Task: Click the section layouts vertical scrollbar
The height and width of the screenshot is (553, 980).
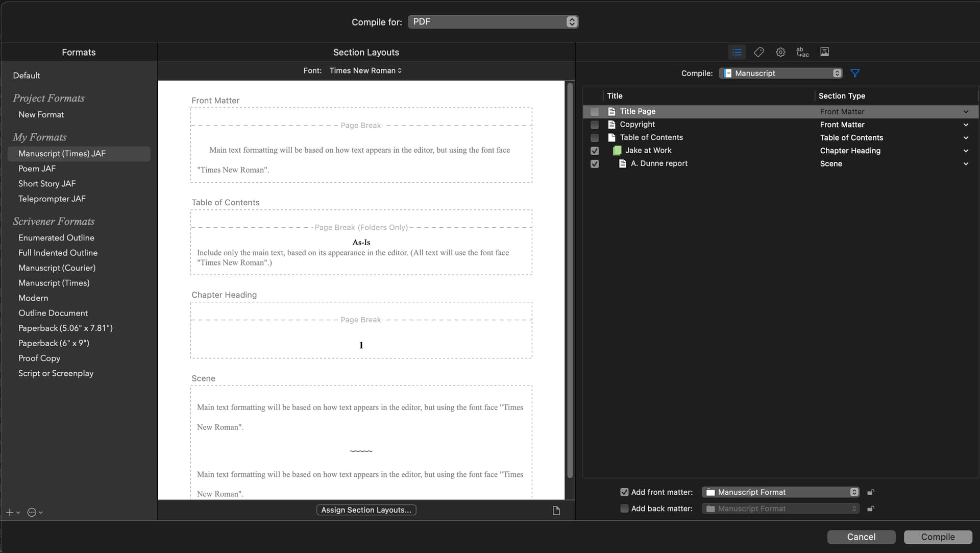Action: click(570, 281)
